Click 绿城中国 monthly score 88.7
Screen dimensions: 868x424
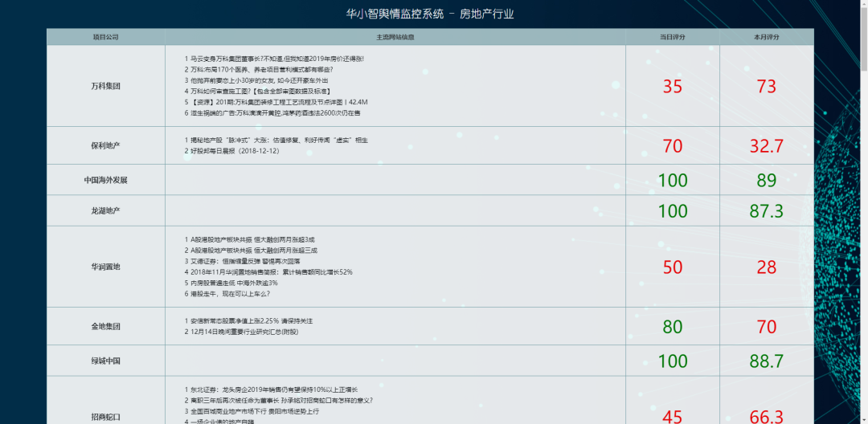pyautogui.click(x=767, y=361)
